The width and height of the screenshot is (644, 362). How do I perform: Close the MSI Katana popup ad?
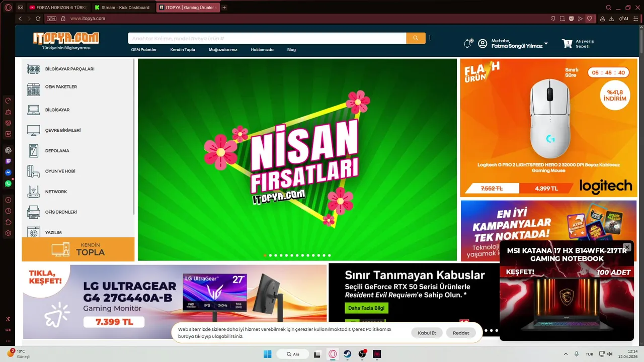pyautogui.click(x=627, y=247)
